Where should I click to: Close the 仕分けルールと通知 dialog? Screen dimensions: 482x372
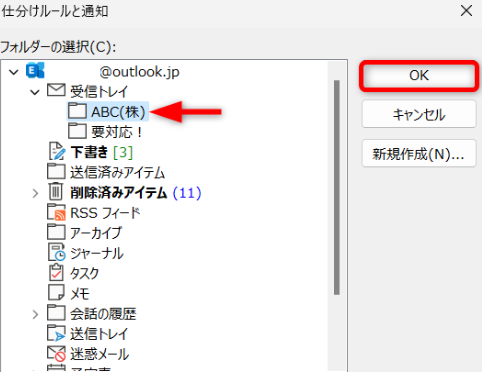[x=466, y=11]
